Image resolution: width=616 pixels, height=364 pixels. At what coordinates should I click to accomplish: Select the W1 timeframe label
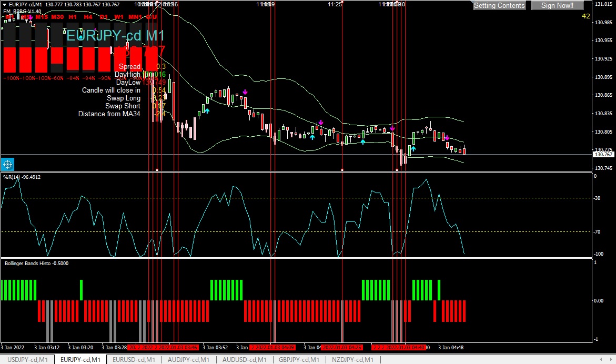(x=119, y=17)
